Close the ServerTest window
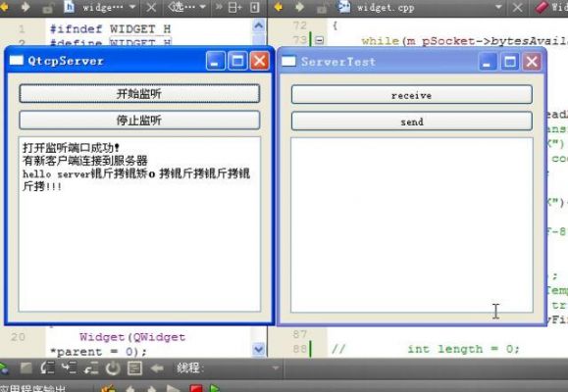 click(532, 62)
